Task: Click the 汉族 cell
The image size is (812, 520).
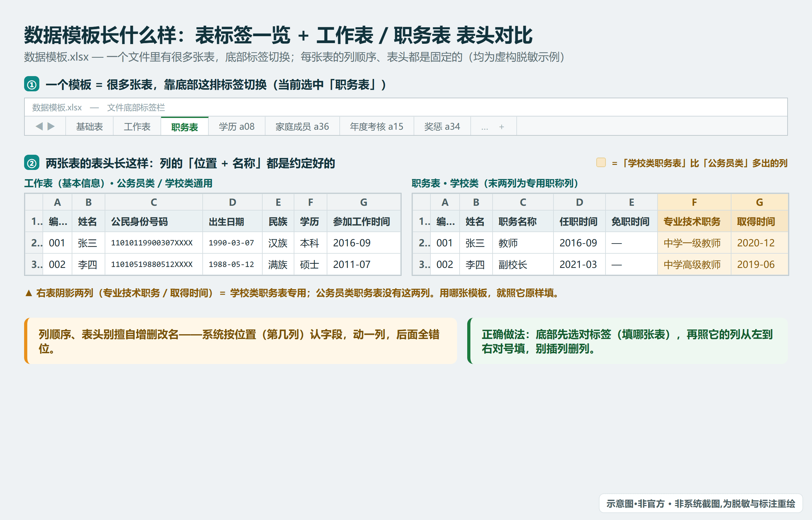Action: tap(278, 243)
